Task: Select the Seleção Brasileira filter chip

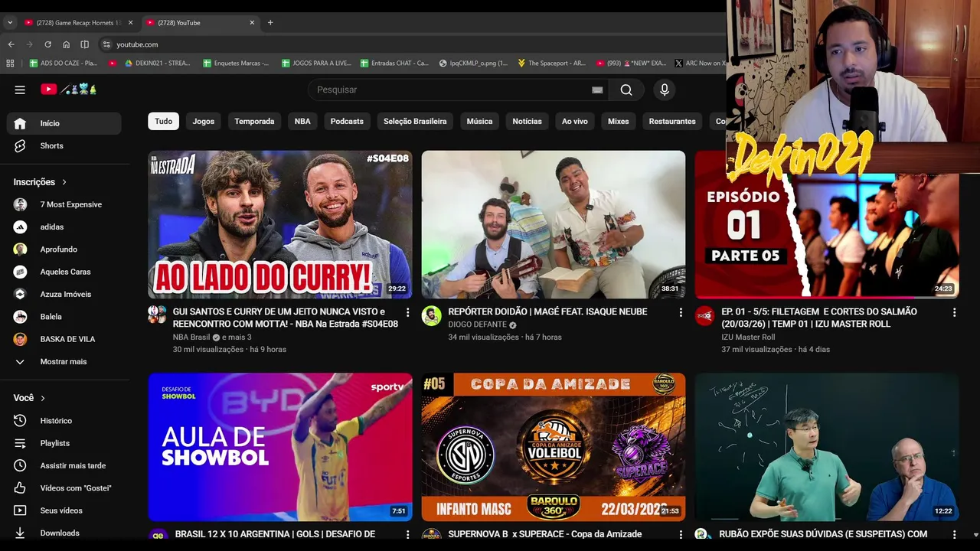Action: 415,121
